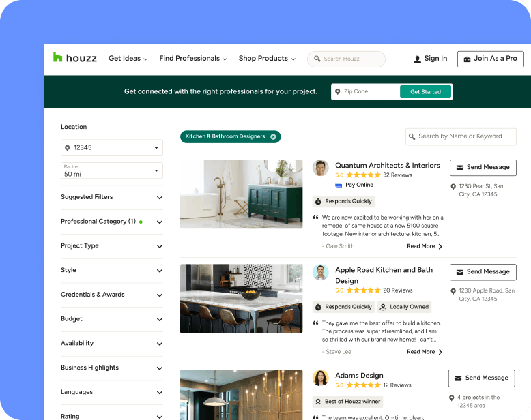Click the search magnifier in Search Houzz
The height and width of the screenshot is (420, 531).
317,59
